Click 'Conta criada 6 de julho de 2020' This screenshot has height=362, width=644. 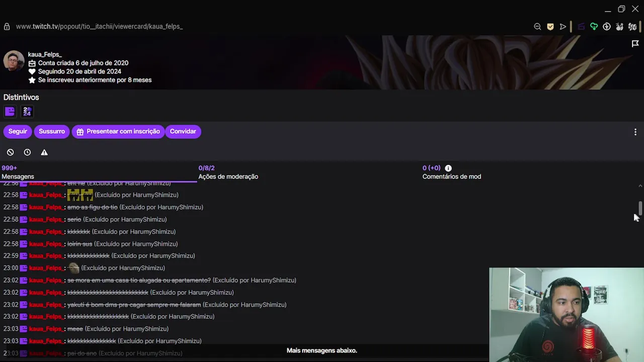[83, 63]
